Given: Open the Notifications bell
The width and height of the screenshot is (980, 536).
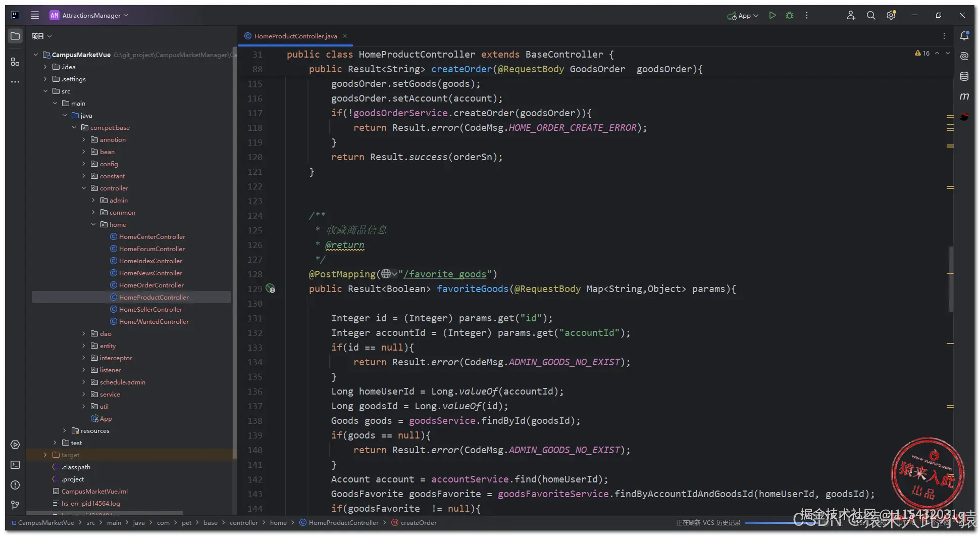Looking at the screenshot, I should pos(964,36).
